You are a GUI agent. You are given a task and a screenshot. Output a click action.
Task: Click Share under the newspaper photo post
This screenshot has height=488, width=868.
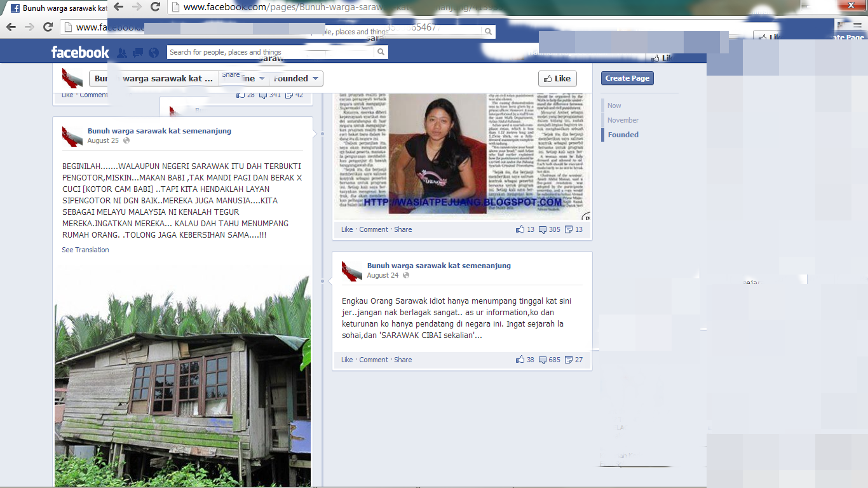click(x=403, y=229)
